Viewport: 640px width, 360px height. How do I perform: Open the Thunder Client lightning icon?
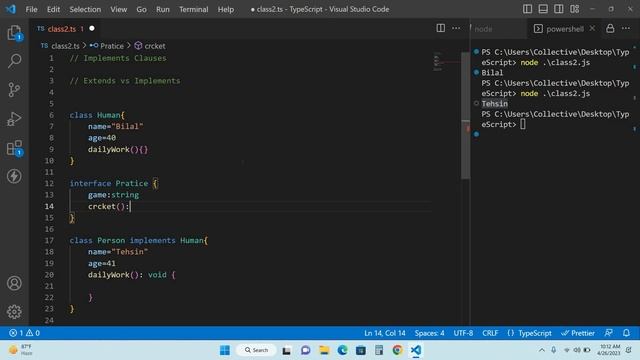14,176
